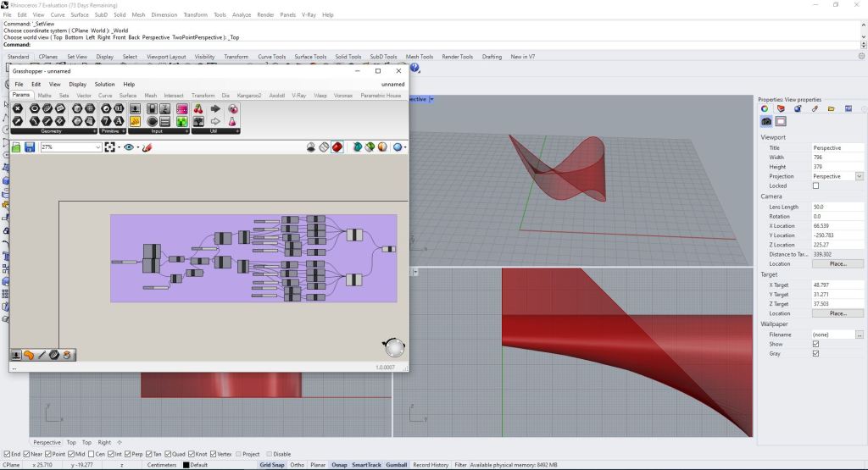This screenshot has width=868, height=470.
Task: Switch to the Kangaroo2 component tab
Action: click(x=248, y=96)
